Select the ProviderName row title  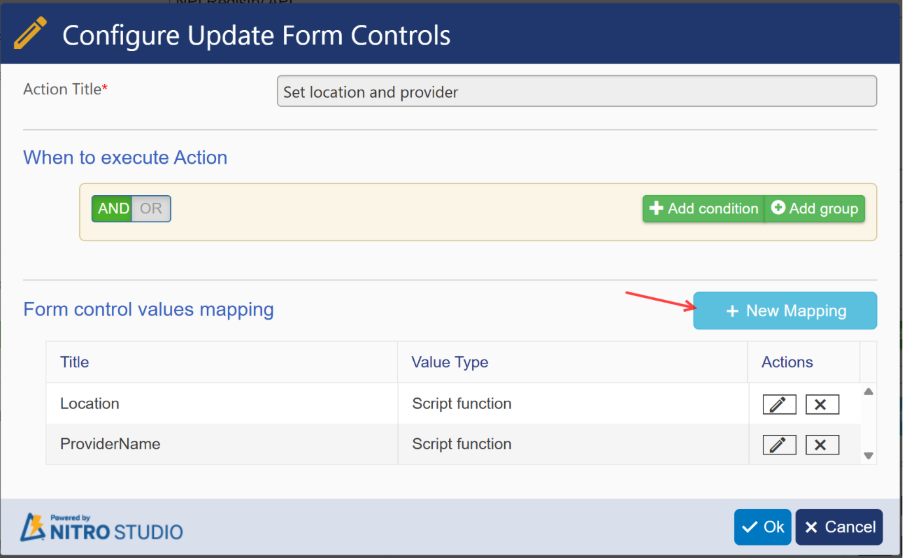coord(110,444)
